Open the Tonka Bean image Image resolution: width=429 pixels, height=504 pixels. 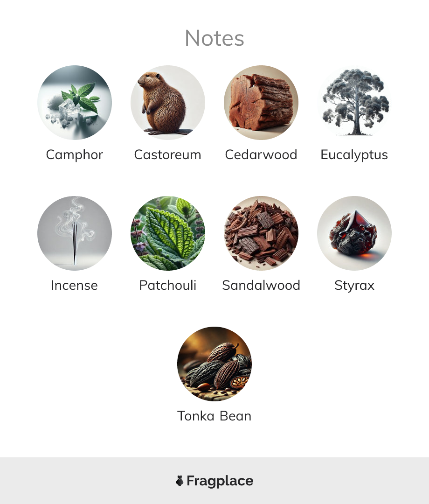coord(214,364)
